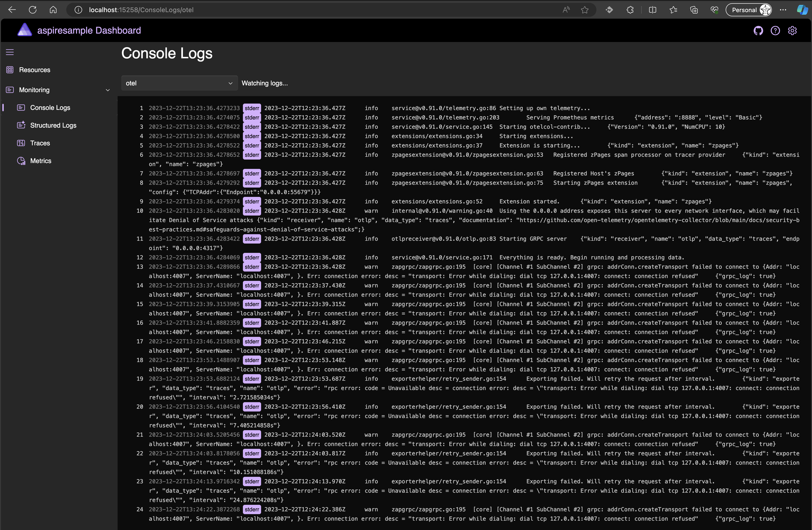Open browser extensions puzzle icon
Image resolution: width=812 pixels, height=530 pixels.
coord(630,10)
